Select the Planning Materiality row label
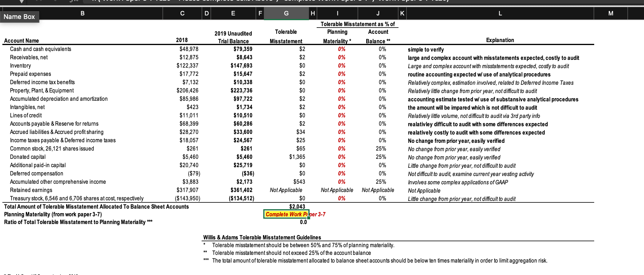The height and width of the screenshot is (275, 644). click(53, 214)
